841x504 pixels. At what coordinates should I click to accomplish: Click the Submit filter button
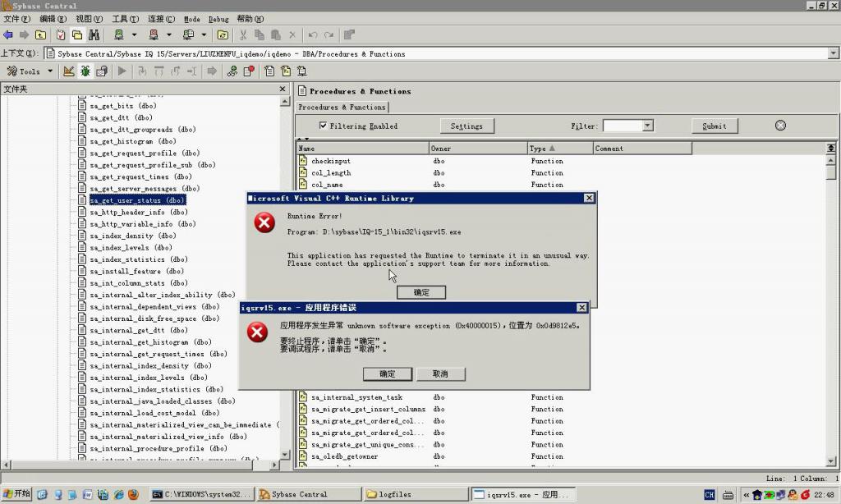click(x=715, y=126)
